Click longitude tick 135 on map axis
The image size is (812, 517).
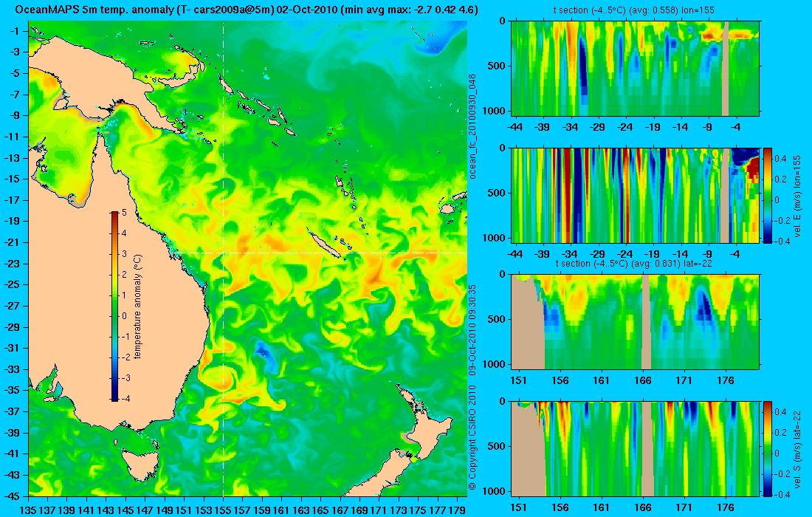pyautogui.click(x=28, y=510)
